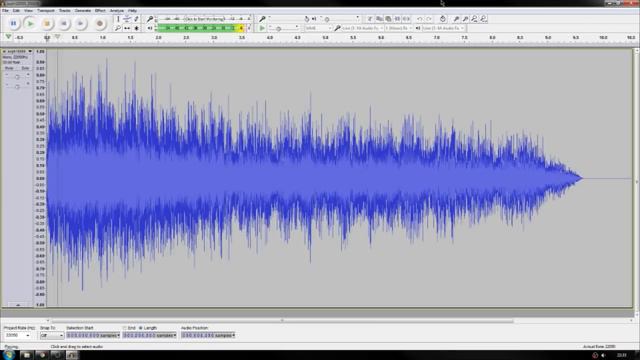Image resolution: width=640 pixels, height=360 pixels.
Task: Open the Generate menu
Action: tap(83, 10)
